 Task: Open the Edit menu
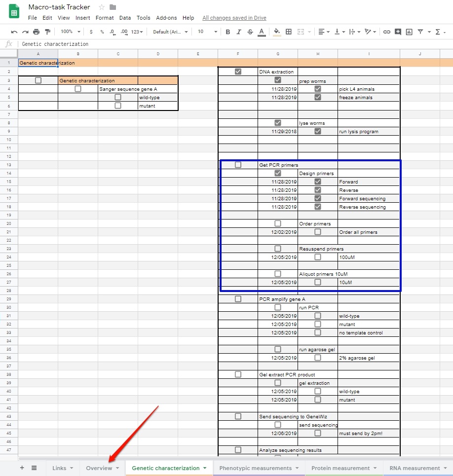pyautogui.click(x=47, y=18)
